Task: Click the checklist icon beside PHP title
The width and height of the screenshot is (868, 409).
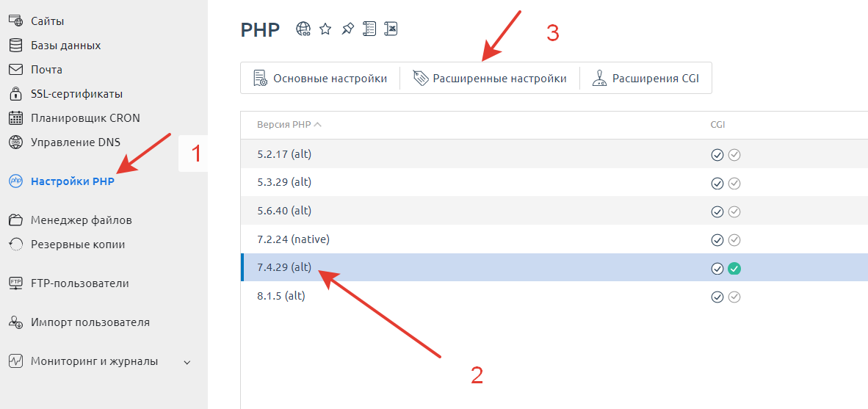Action: [369, 29]
